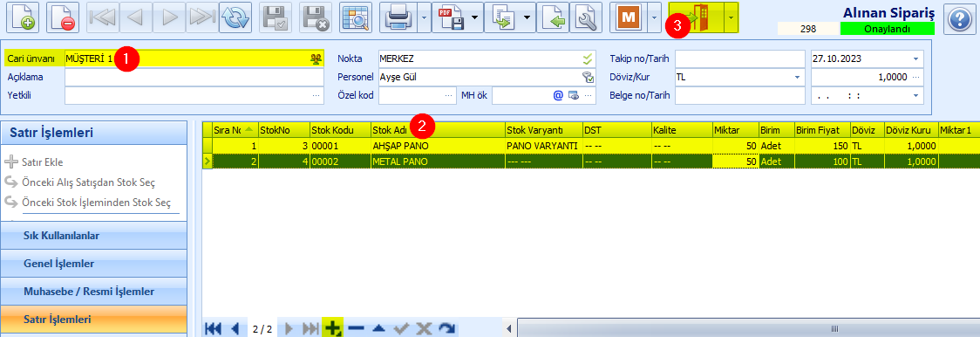Open the printer options dropdown arrow
Image resolution: width=980 pixels, height=337 pixels.
point(425,18)
